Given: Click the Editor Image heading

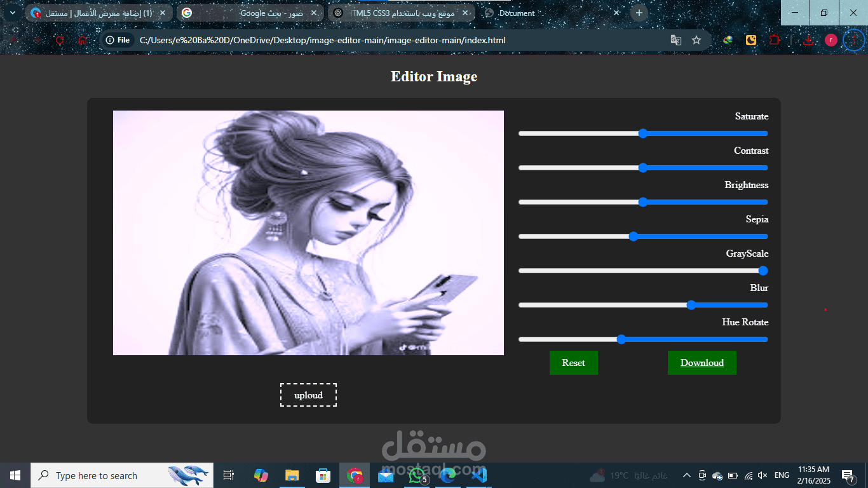Looking at the screenshot, I should tap(434, 77).
